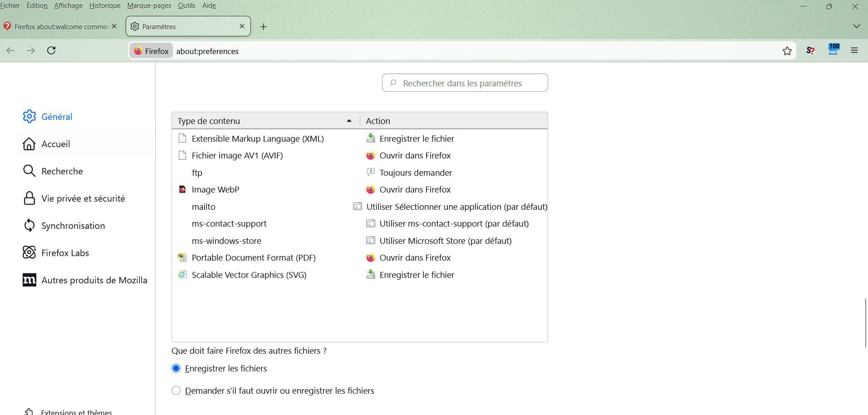Open a new tab

coord(263,26)
